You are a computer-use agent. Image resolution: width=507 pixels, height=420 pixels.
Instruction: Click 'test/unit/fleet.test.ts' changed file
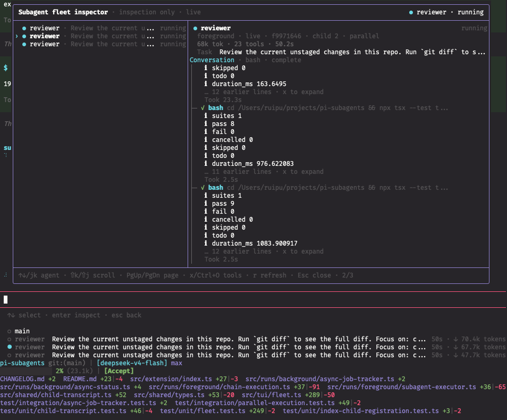(x=202, y=411)
